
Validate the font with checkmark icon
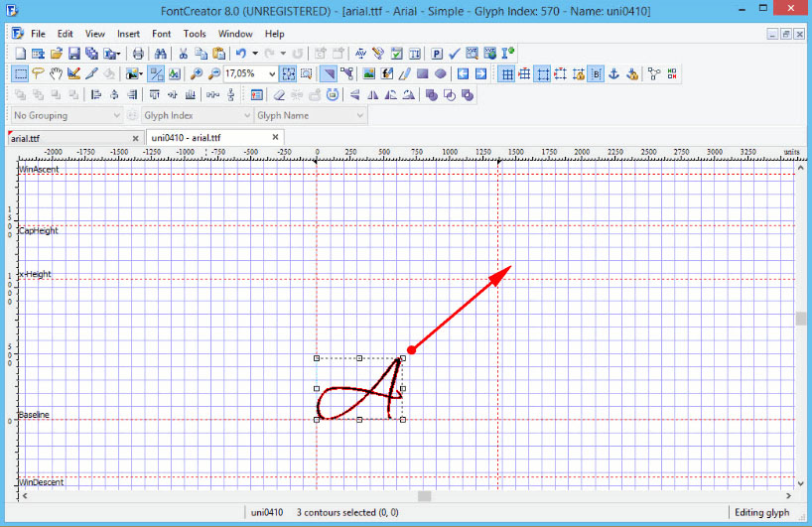(455, 54)
